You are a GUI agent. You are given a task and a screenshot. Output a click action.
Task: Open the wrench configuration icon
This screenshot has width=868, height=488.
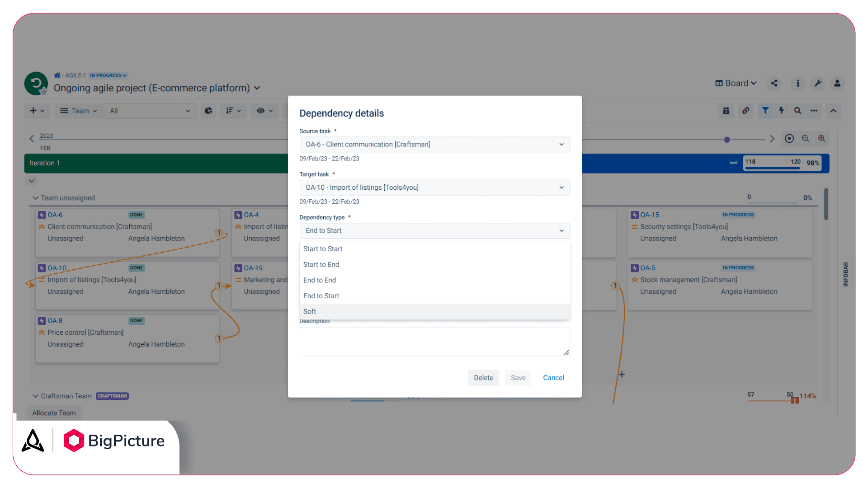[818, 84]
